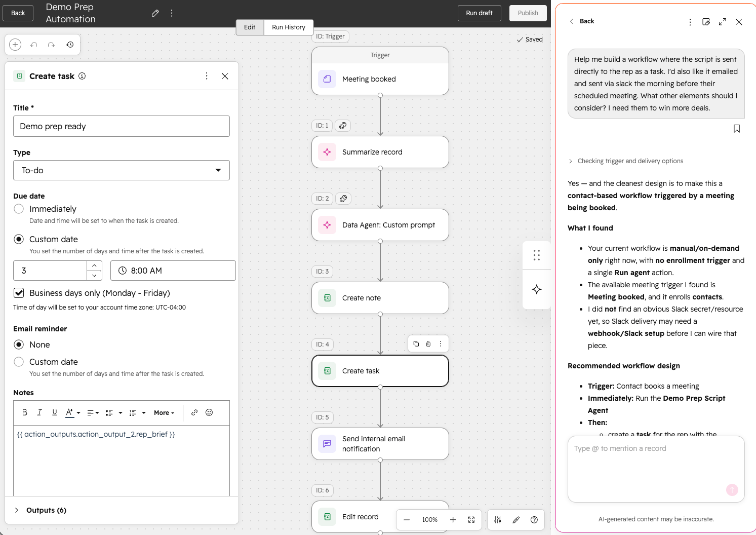756x535 pixels.
Task: Open the canvas settings sliders icon
Action: click(x=498, y=520)
